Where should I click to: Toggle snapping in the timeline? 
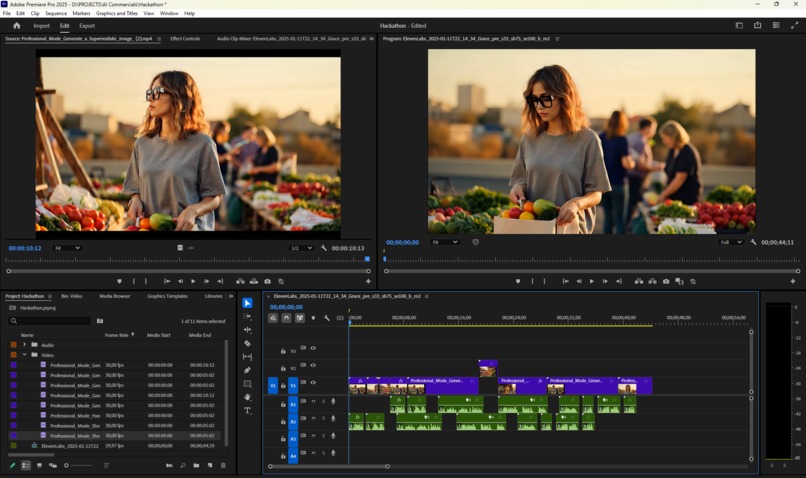tap(286, 318)
